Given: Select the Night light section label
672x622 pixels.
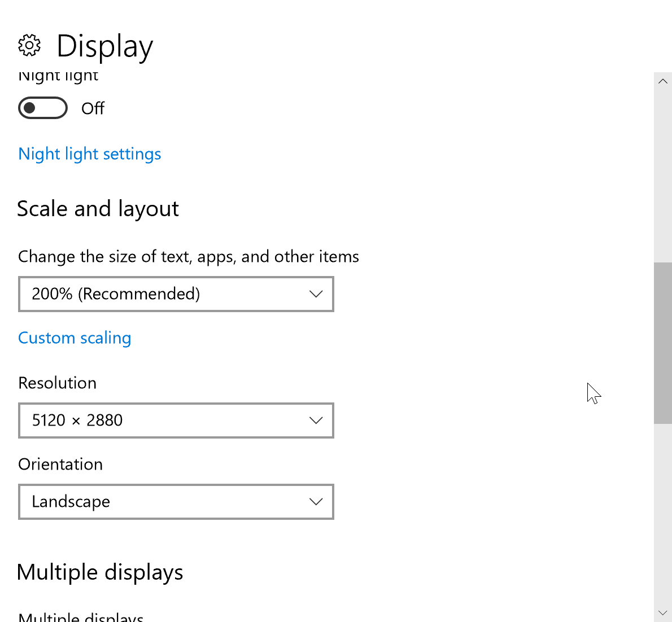Looking at the screenshot, I should click(58, 75).
